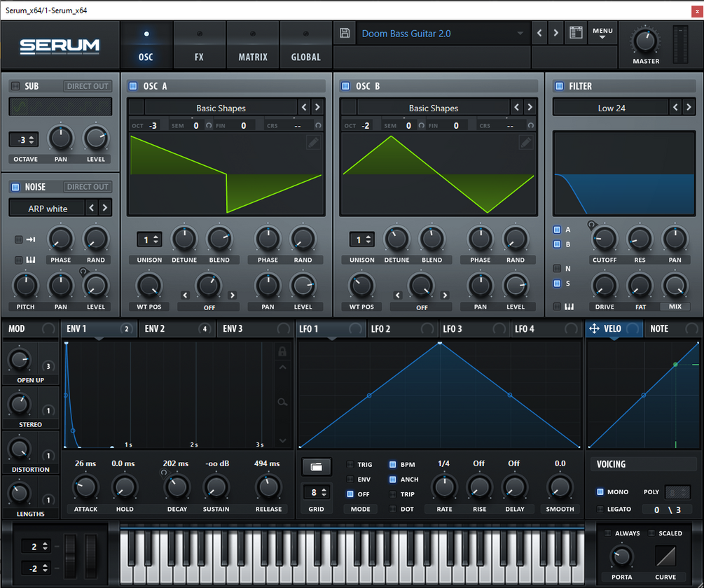
Task: Switch to the FX tab
Action: (x=199, y=46)
